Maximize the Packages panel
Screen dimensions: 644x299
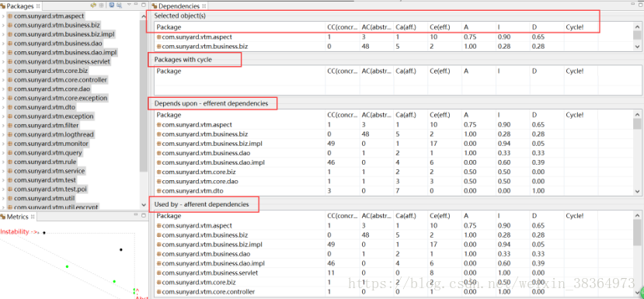144,5
